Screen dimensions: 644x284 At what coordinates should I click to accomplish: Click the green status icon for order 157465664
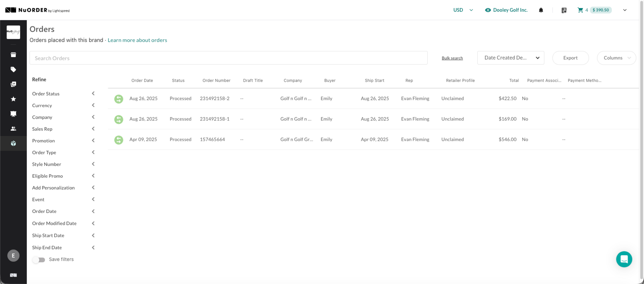119,140
